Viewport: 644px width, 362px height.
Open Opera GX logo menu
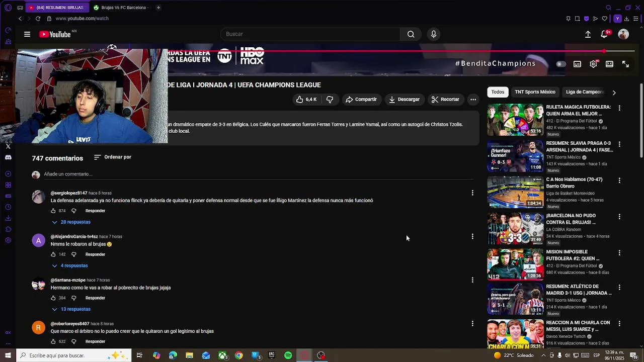pyautogui.click(x=8, y=8)
